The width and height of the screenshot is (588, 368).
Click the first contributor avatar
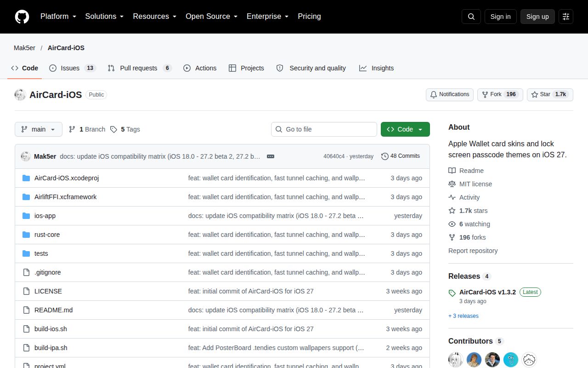(456, 360)
